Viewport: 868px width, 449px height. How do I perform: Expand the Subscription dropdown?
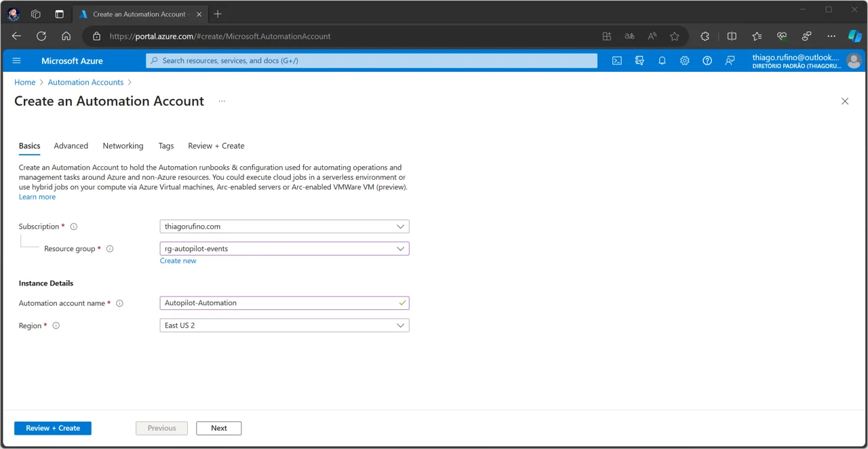pyautogui.click(x=284, y=227)
